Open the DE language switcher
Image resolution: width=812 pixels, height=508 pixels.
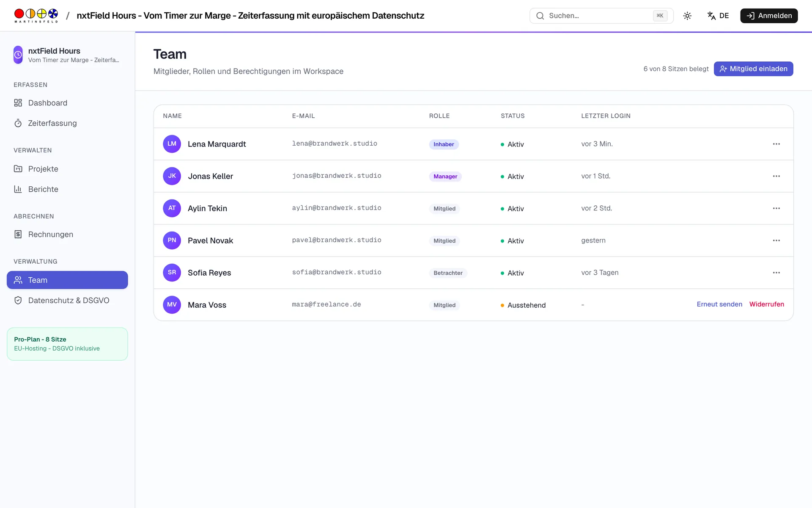[718, 16]
